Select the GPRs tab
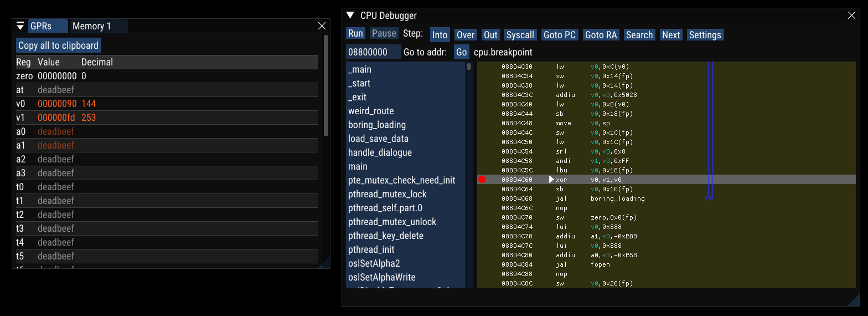The image size is (868, 316). [x=48, y=26]
